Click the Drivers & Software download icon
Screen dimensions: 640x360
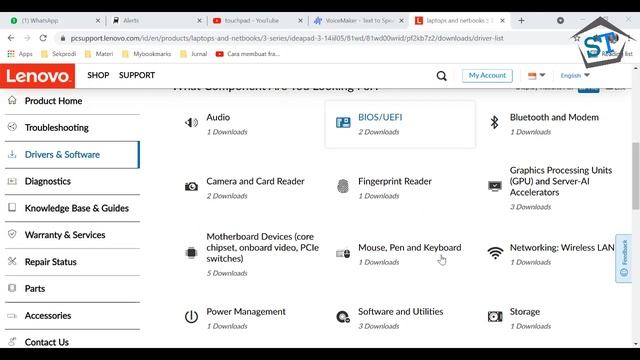(12, 154)
